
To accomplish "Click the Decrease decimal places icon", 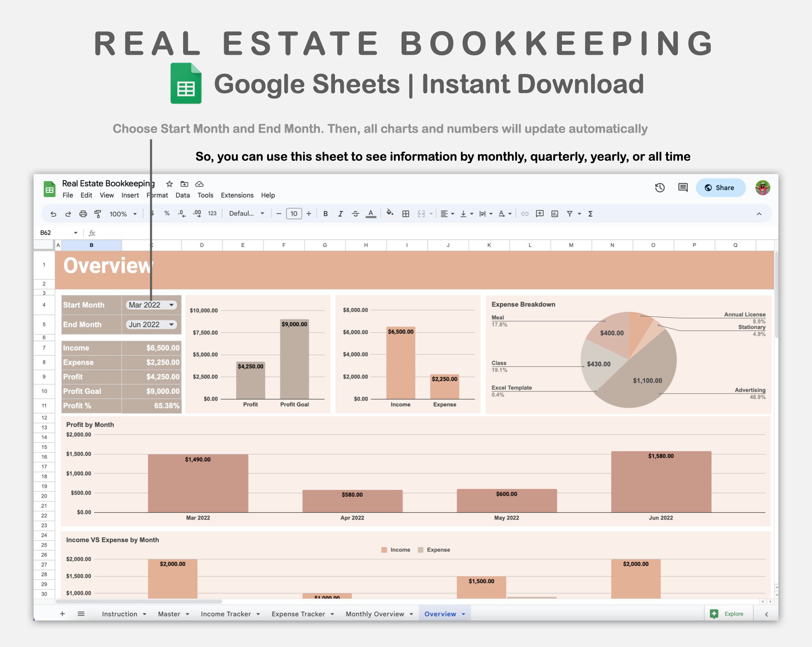I will pos(181,214).
